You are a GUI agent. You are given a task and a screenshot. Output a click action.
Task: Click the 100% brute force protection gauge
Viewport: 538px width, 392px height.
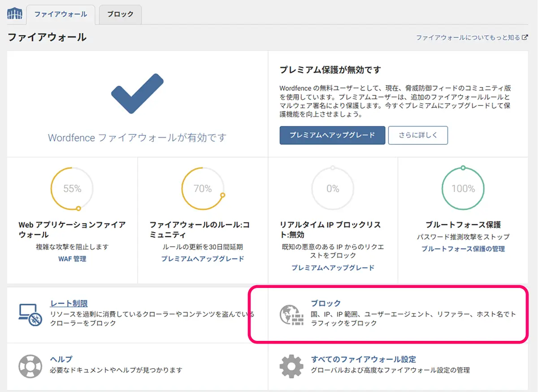[463, 189]
